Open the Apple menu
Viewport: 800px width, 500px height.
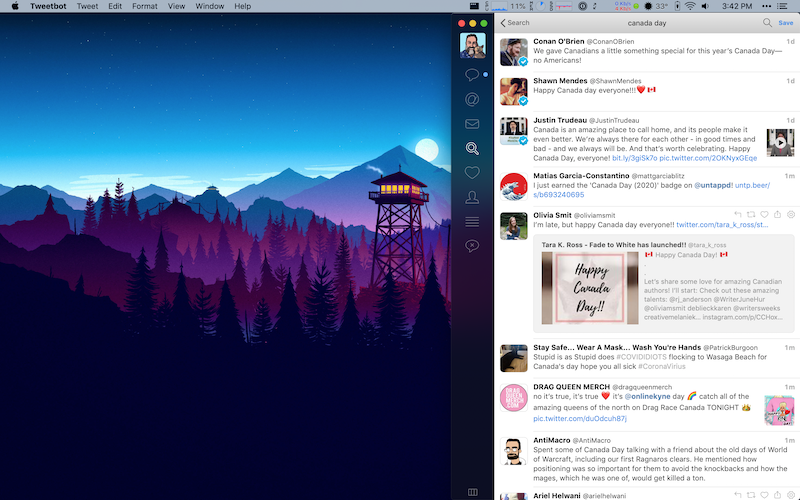[x=15, y=6]
